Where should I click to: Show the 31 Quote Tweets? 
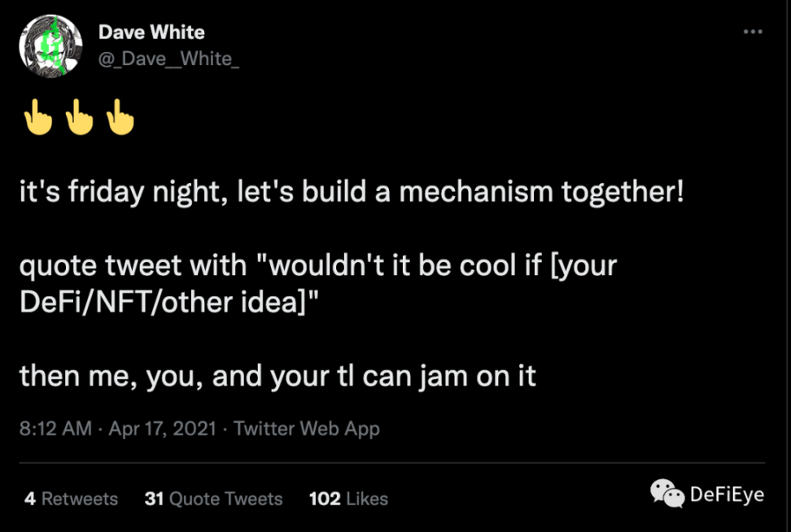pos(213,499)
